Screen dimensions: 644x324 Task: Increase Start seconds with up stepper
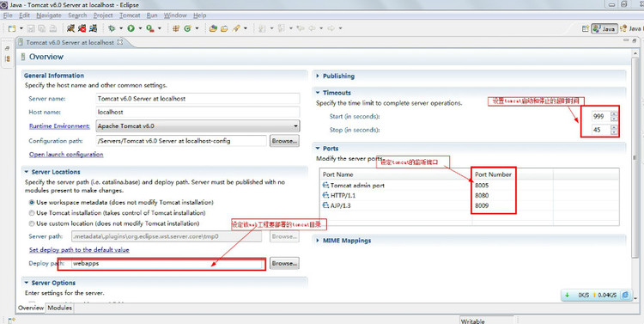coord(614,114)
